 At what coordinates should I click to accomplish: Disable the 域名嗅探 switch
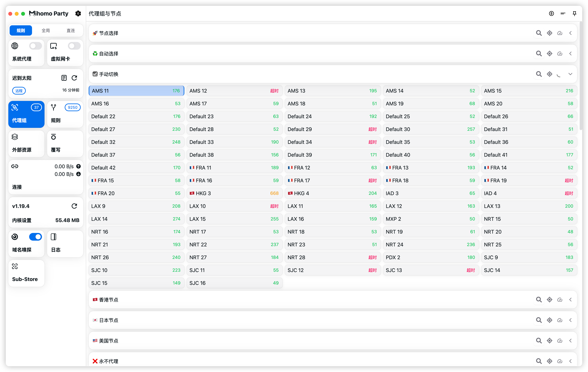click(x=35, y=237)
